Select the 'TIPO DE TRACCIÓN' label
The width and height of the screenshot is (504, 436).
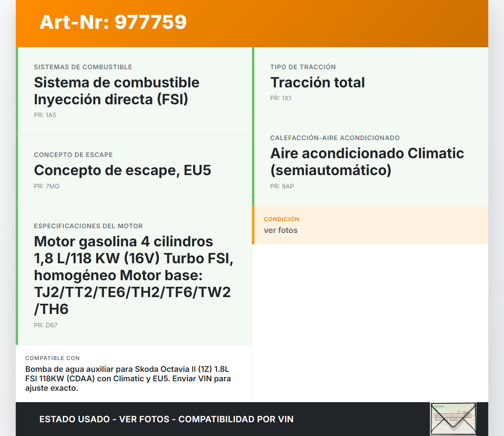tap(303, 67)
